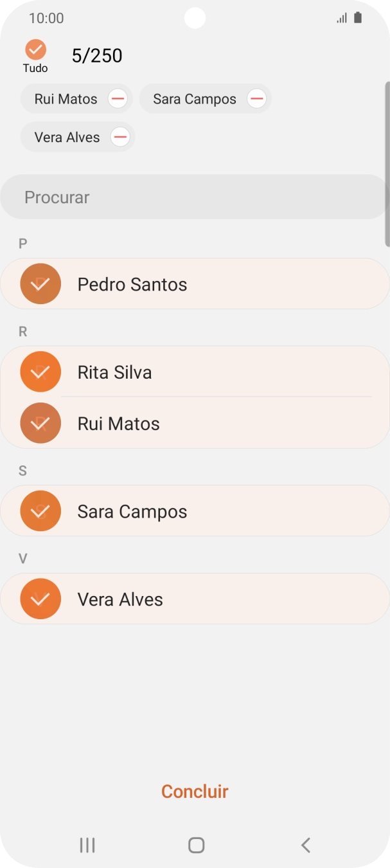Tap the recent apps icon in navigation bar
This screenshot has width=390, height=868.
(87, 845)
